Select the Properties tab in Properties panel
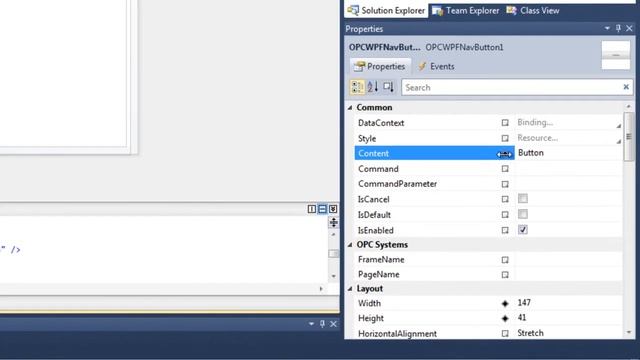 coord(380,66)
